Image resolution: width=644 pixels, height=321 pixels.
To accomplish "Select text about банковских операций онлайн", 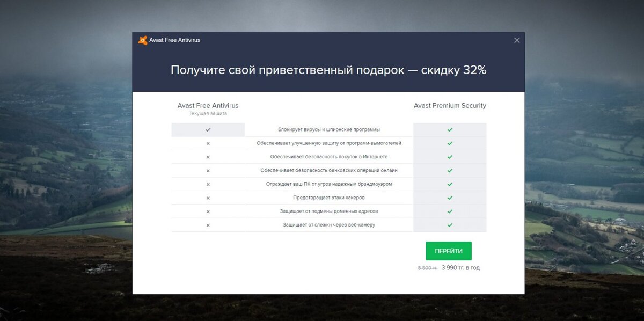I will tap(329, 171).
